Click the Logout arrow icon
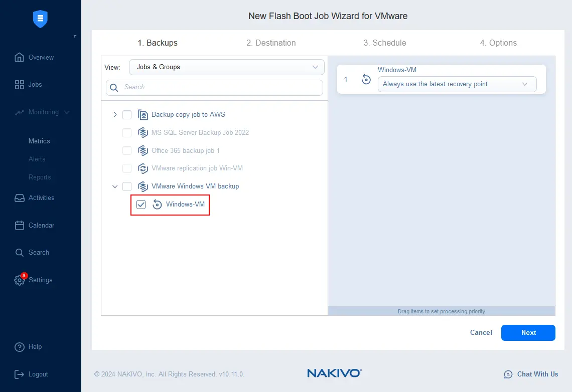 tap(19, 374)
